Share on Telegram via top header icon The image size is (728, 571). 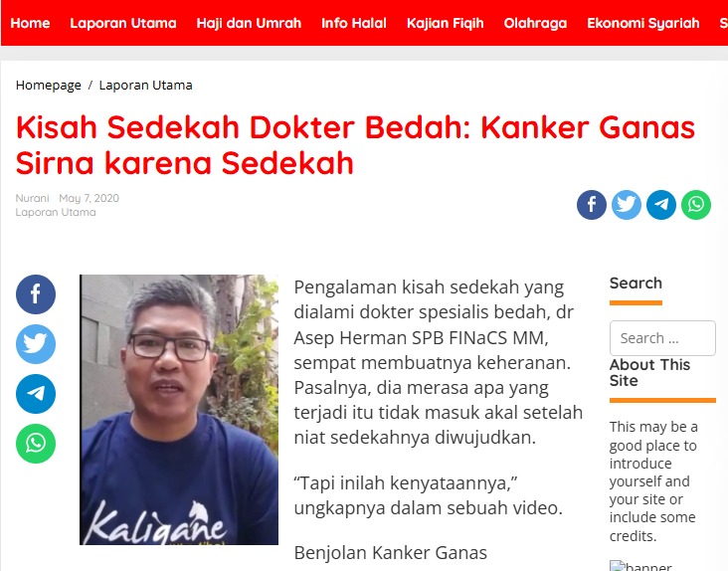661,205
